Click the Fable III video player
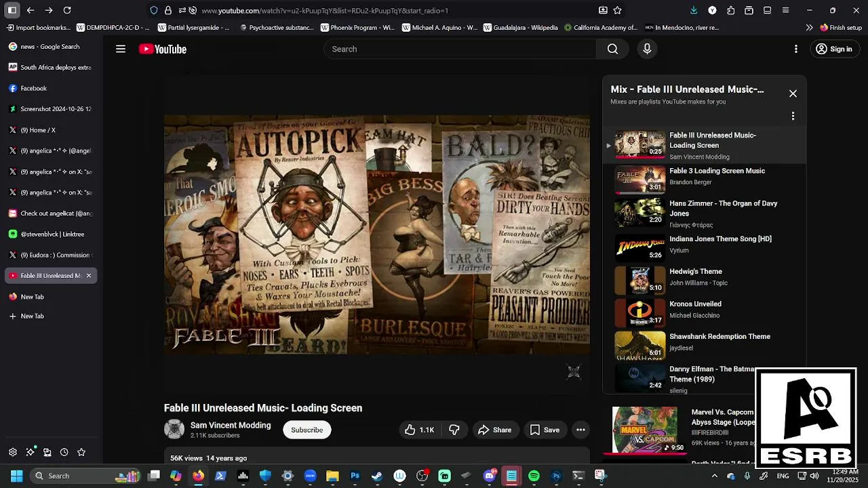This screenshot has width=868, height=488. 376,234
